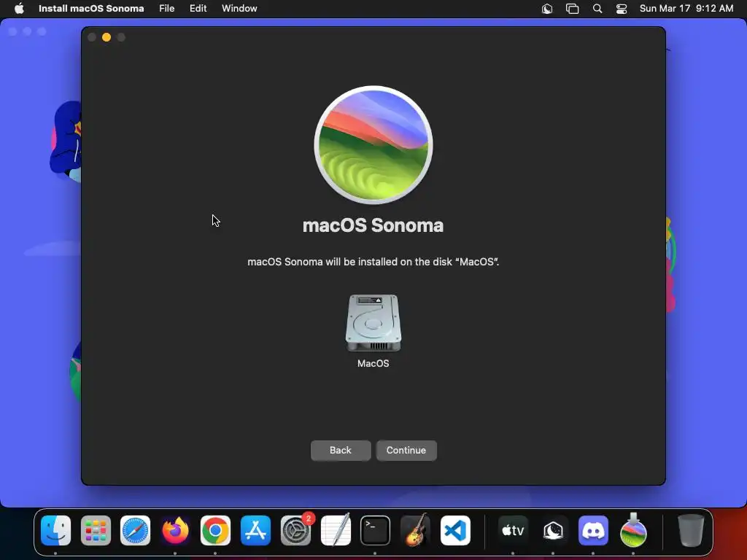This screenshot has width=747, height=560.
Task: Launch Discord from the Dock
Action: (593, 530)
